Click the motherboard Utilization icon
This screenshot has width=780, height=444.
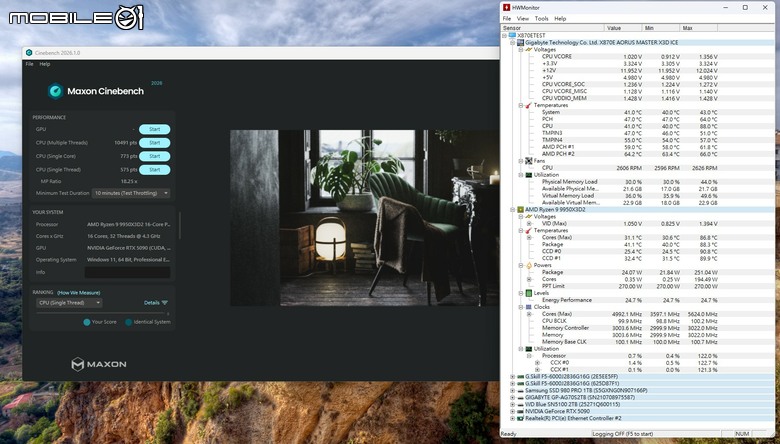click(x=528, y=175)
